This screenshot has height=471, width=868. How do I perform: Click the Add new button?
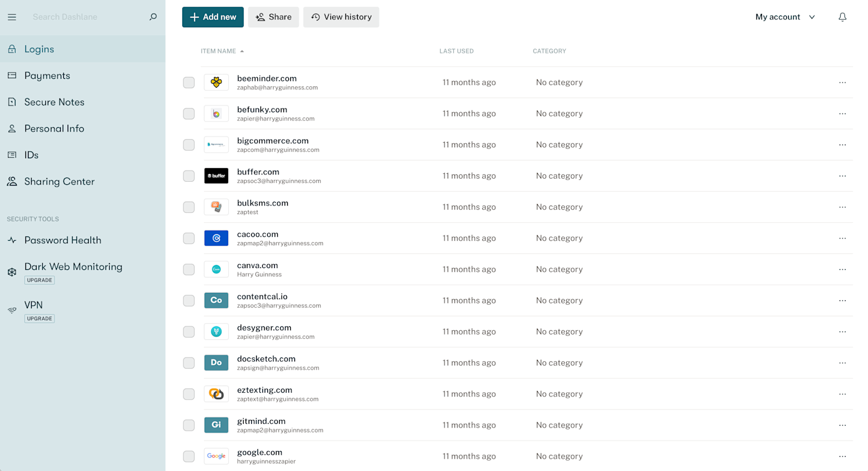click(x=213, y=17)
